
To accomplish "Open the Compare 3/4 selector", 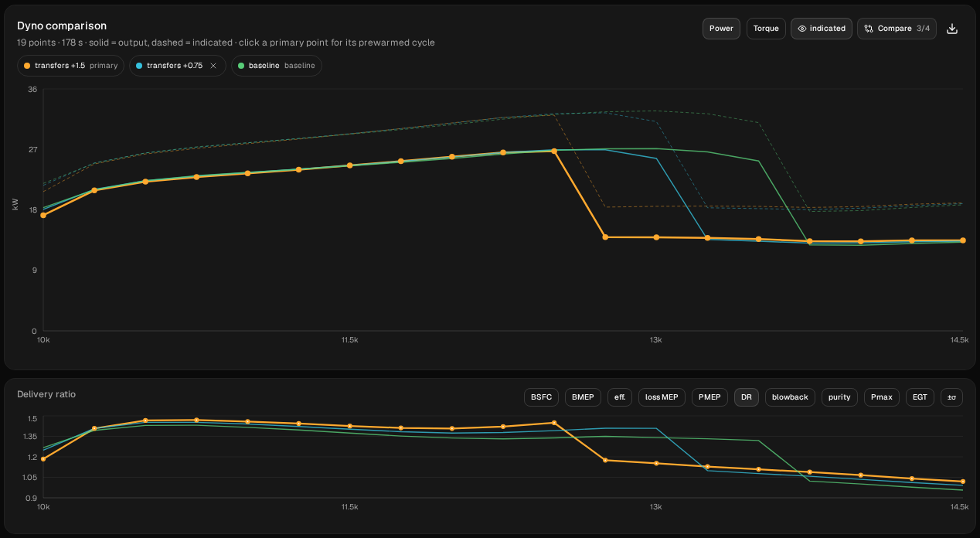I will coord(897,29).
